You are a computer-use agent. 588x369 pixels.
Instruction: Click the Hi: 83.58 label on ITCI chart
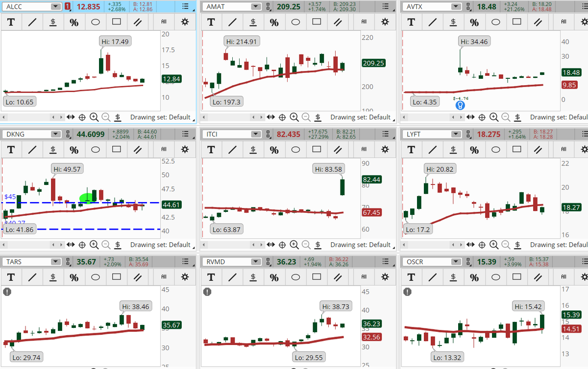329,169
